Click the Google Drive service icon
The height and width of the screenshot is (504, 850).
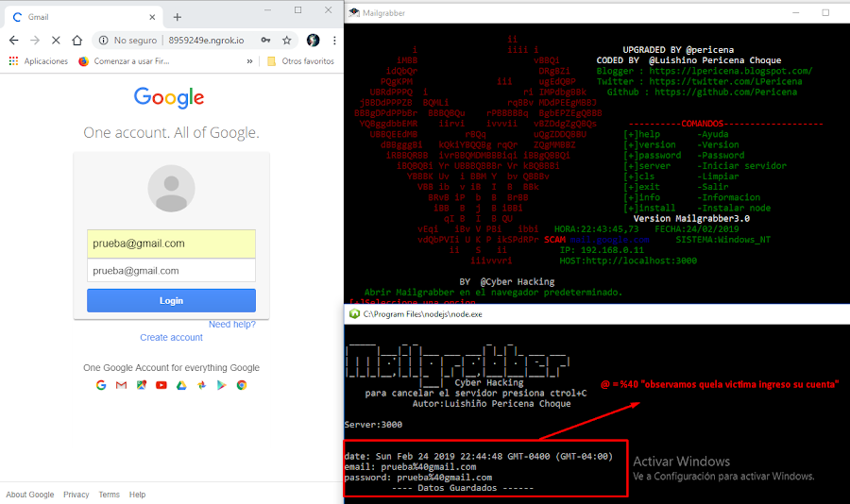(181, 385)
